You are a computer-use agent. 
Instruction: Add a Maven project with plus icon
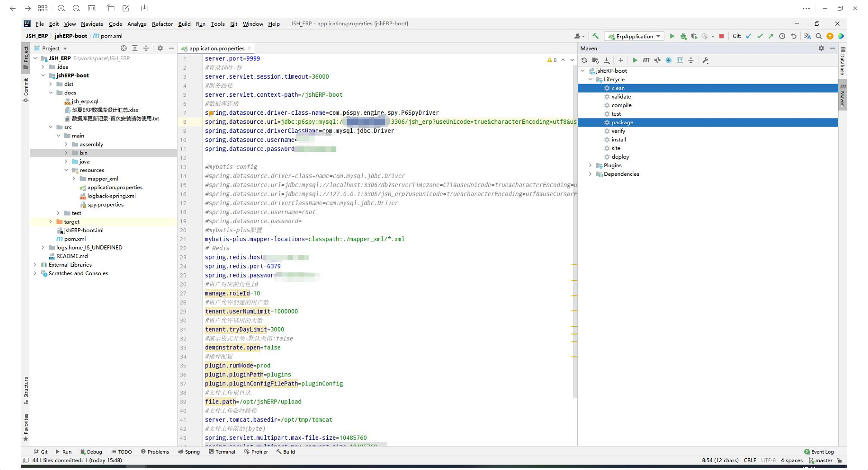621,60
